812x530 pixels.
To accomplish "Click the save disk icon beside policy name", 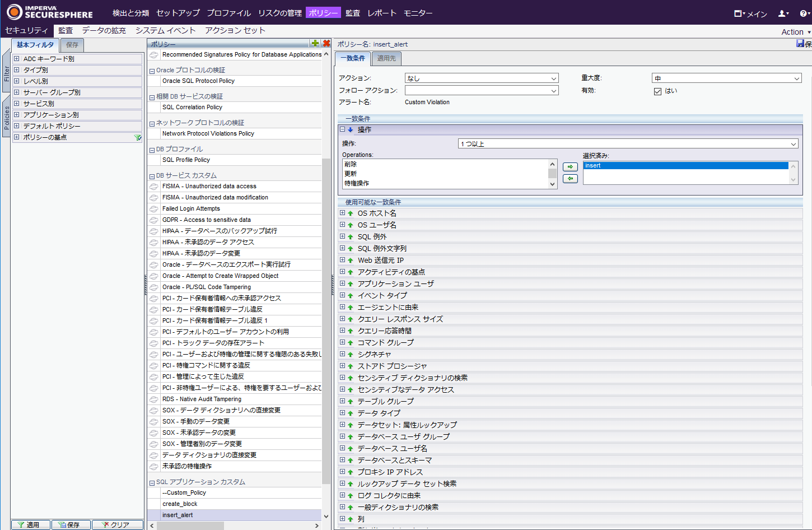I will [800, 44].
